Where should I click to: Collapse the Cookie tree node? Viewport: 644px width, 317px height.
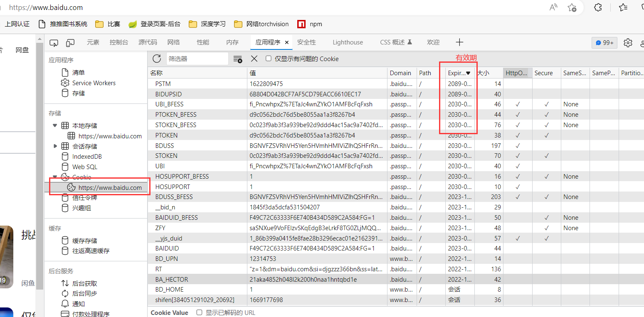click(x=55, y=177)
